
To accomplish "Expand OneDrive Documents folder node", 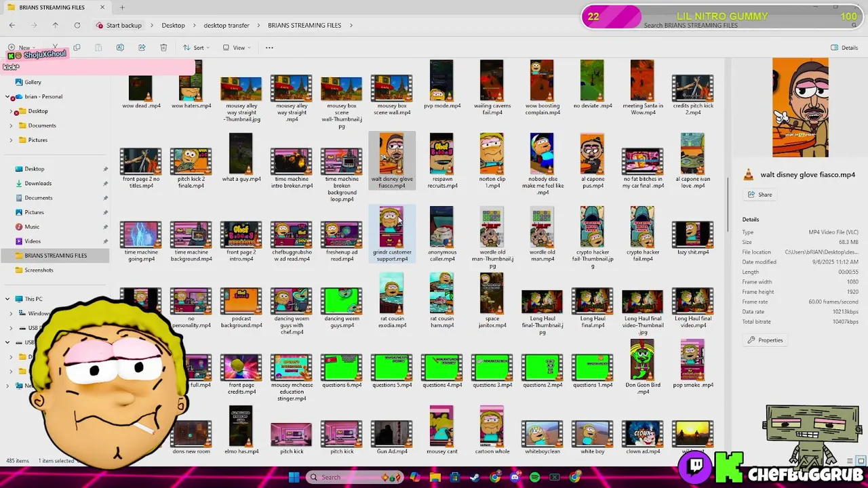I will click(x=11, y=125).
